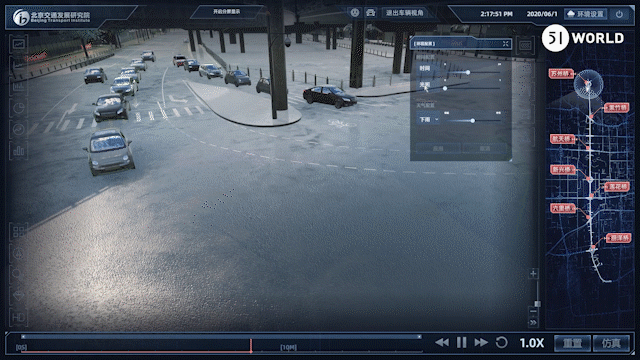
Task: Open 环境设置 environment settings
Action: pos(586,14)
